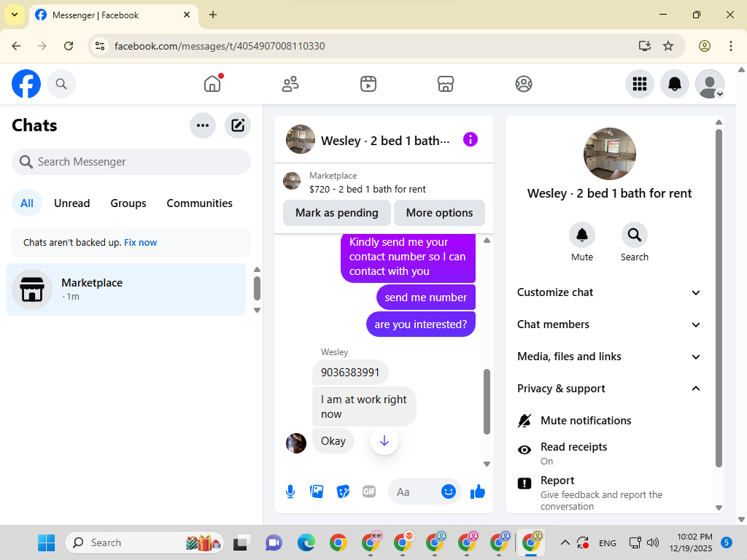Show hidden system tray icons chevron
747x560 pixels.
(565, 542)
